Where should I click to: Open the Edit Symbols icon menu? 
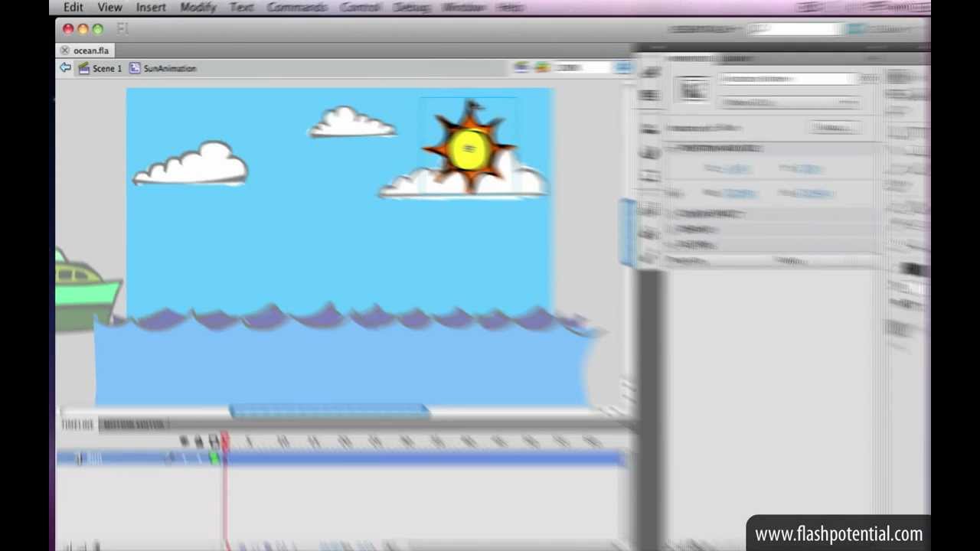[542, 67]
